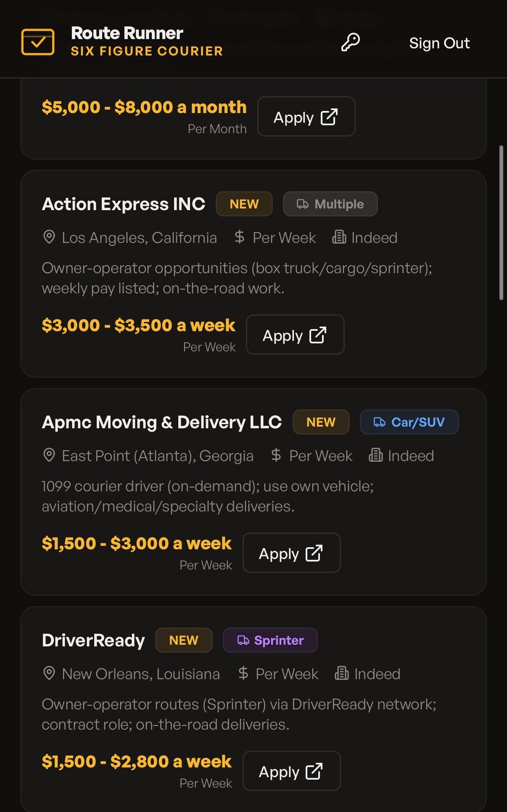Apply to the Apmc Moving & Delivery job
Screen dimensions: 507x812
pos(291,553)
